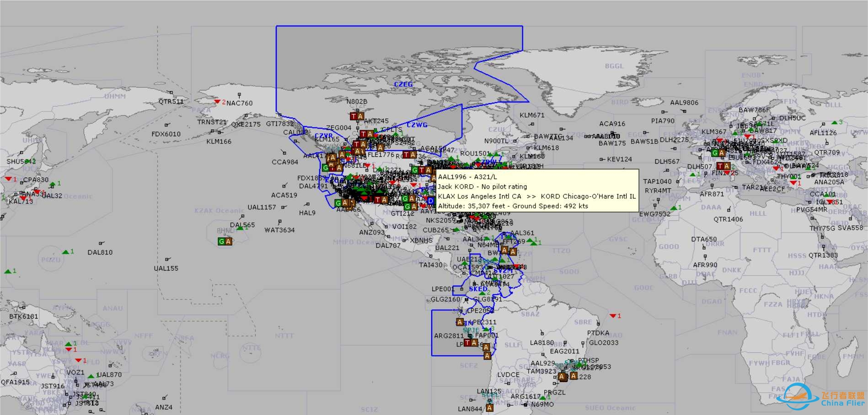Open the G A controller badge in western Europe

[x=718, y=153]
